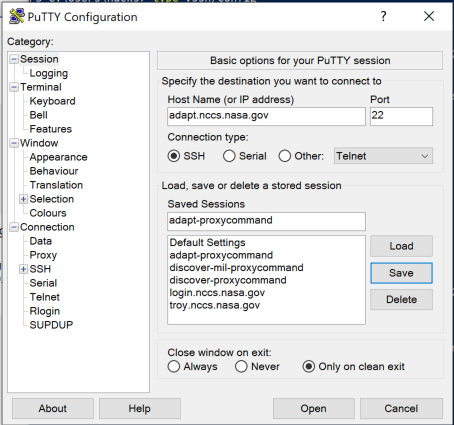Select Connection category
Image resolution: width=454 pixels, height=425 pixels.
[47, 227]
